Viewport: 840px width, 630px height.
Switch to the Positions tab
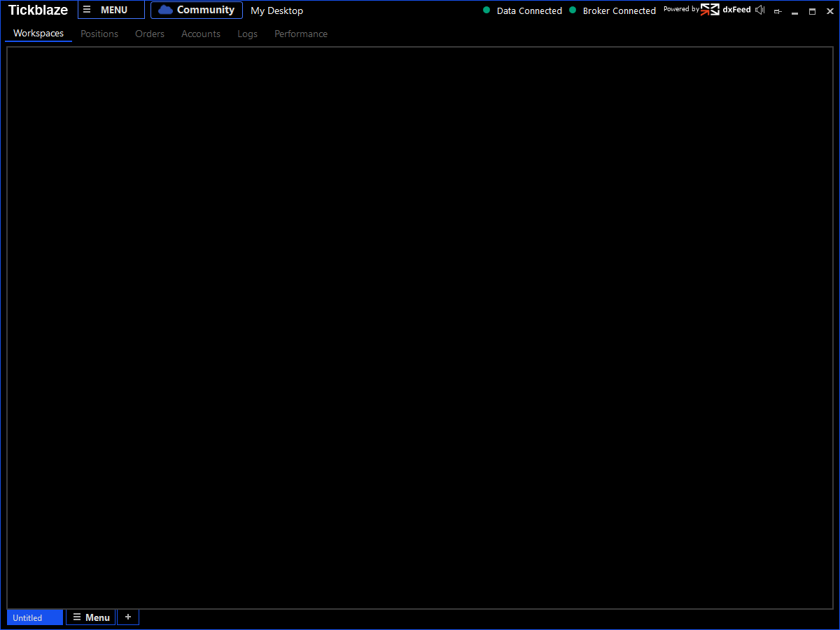coord(99,34)
